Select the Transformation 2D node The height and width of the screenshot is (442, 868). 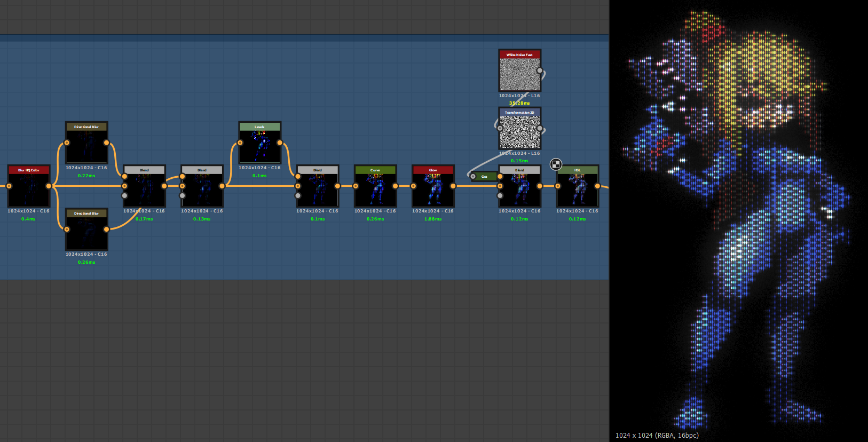[x=519, y=128]
